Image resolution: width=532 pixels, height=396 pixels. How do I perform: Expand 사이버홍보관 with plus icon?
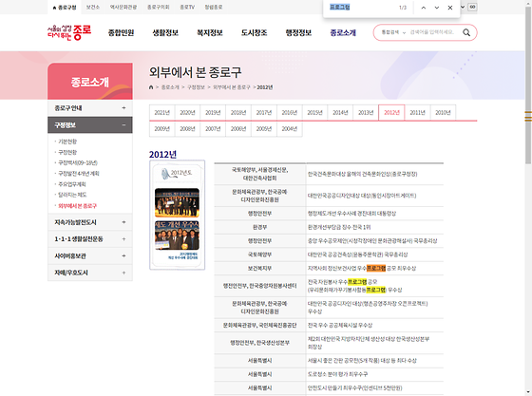tap(123, 255)
